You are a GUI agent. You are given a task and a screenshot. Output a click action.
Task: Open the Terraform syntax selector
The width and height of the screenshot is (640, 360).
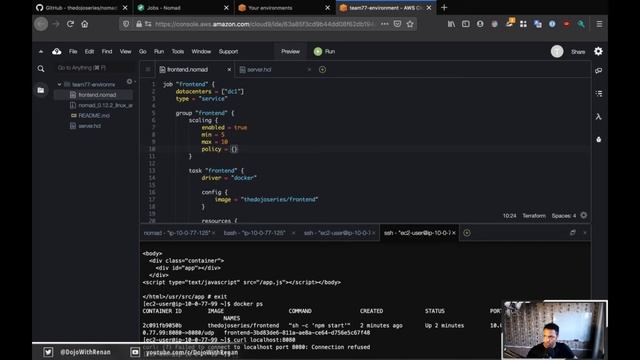[534, 216]
